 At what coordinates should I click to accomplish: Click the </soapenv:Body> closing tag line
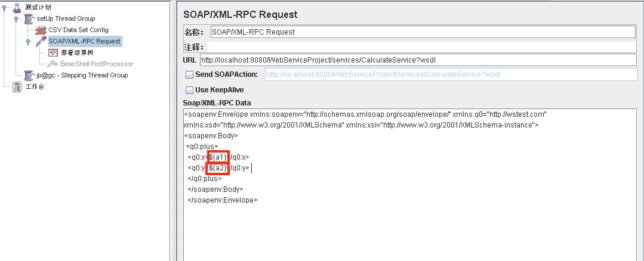coord(215,189)
